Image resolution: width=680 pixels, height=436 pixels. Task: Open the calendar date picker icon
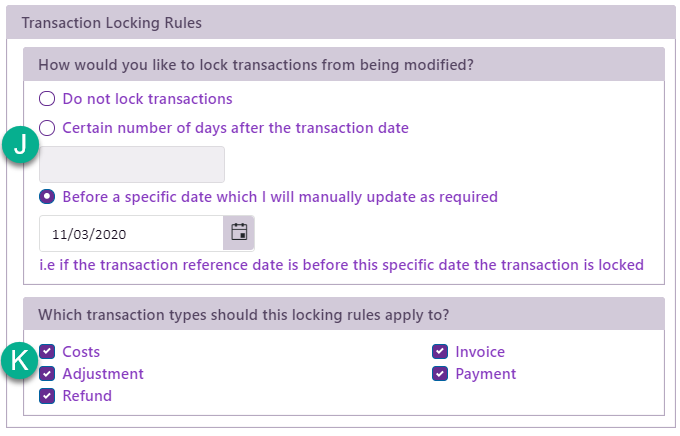point(239,233)
